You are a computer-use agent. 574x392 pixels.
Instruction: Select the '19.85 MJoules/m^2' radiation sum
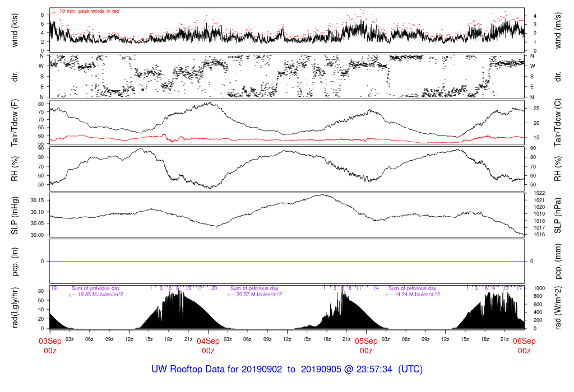click(x=101, y=295)
